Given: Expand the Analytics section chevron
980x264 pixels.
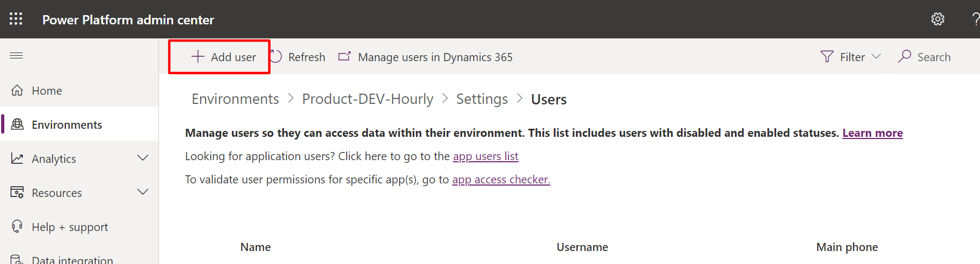Looking at the screenshot, I should [143, 158].
